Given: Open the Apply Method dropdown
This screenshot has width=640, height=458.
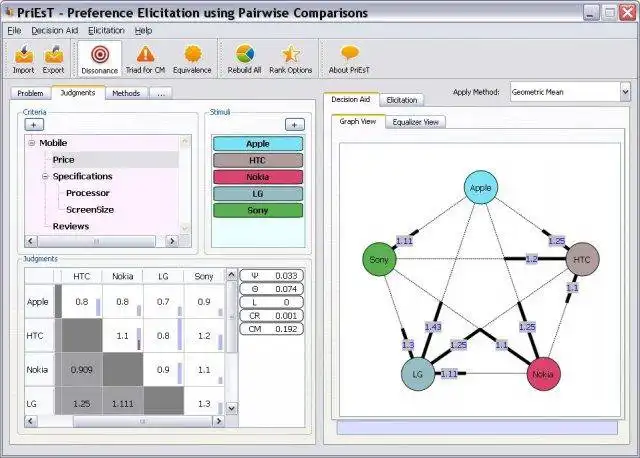Looking at the screenshot, I should (x=625, y=92).
